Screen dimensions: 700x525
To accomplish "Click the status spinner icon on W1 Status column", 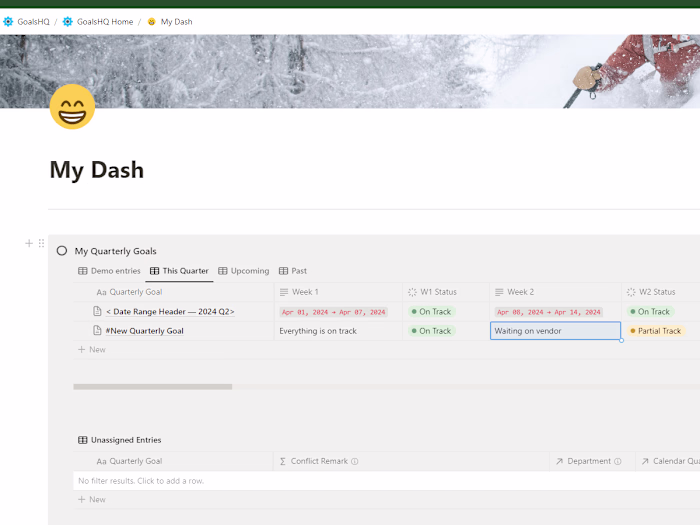I will pyautogui.click(x=412, y=292).
